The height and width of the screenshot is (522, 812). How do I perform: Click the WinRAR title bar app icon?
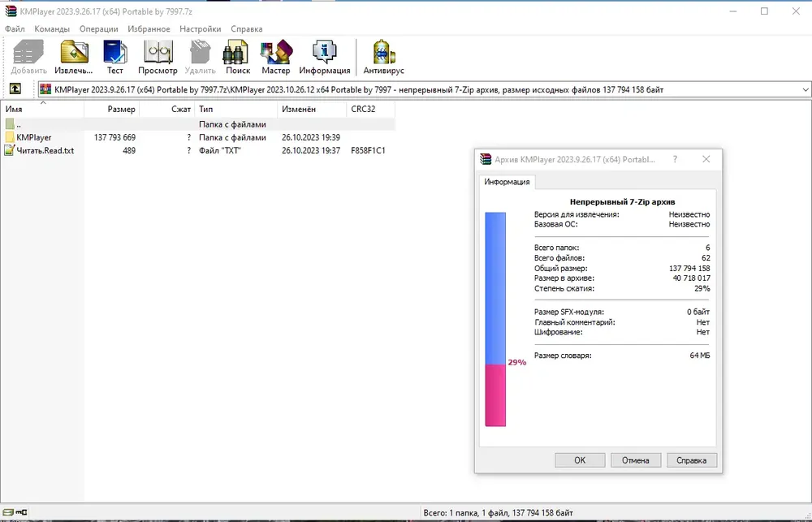pyautogui.click(x=11, y=11)
